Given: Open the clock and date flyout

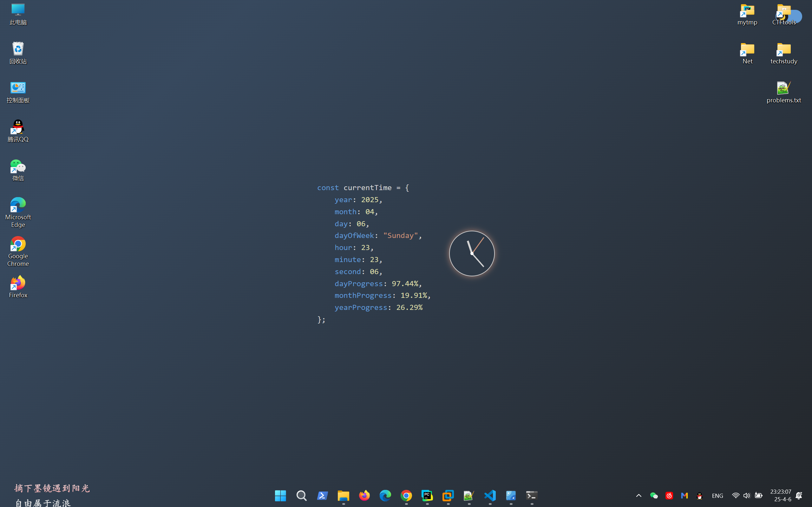Looking at the screenshot, I should [781, 495].
